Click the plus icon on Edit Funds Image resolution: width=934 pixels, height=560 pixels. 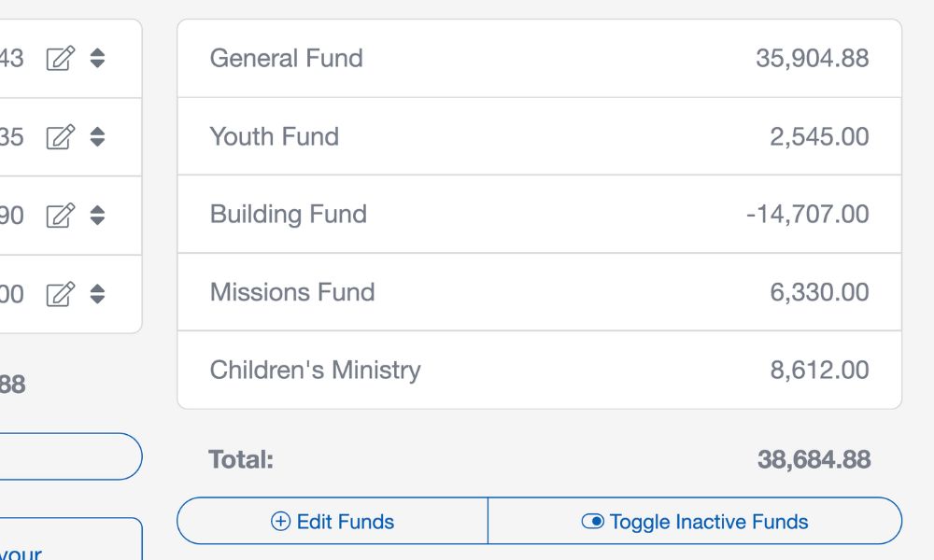click(280, 522)
